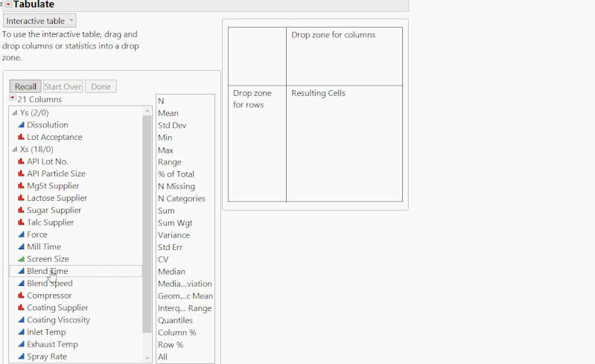Screen dimensions: 595x364
Task: Select the Range statistic
Action: point(170,162)
